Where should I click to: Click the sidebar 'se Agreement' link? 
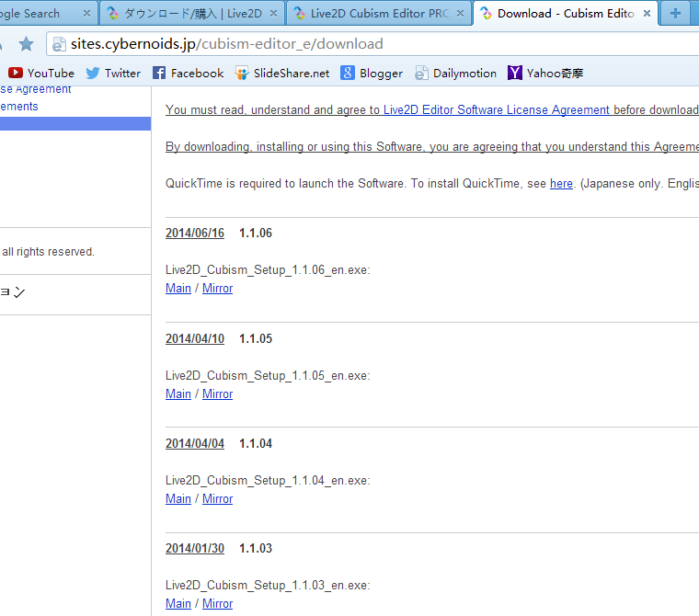click(x=36, y=89)
